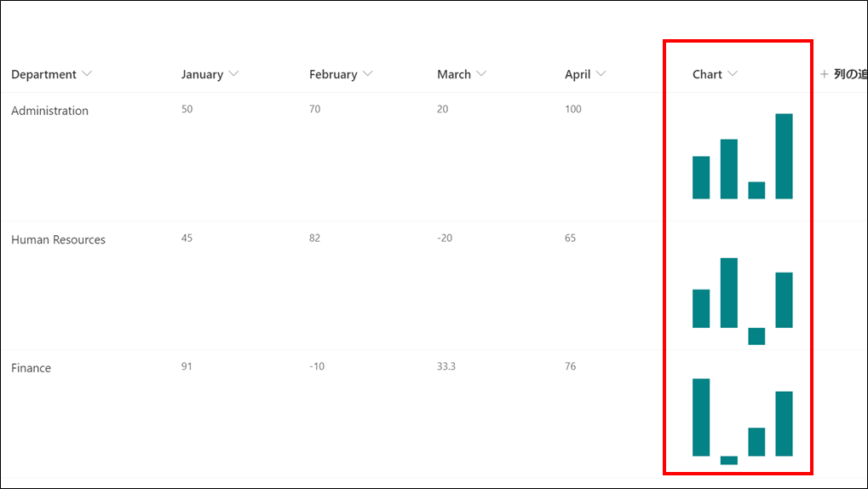Select Administration's January value 50
Screen dimensions: 868x489
[x=187, y=109]
